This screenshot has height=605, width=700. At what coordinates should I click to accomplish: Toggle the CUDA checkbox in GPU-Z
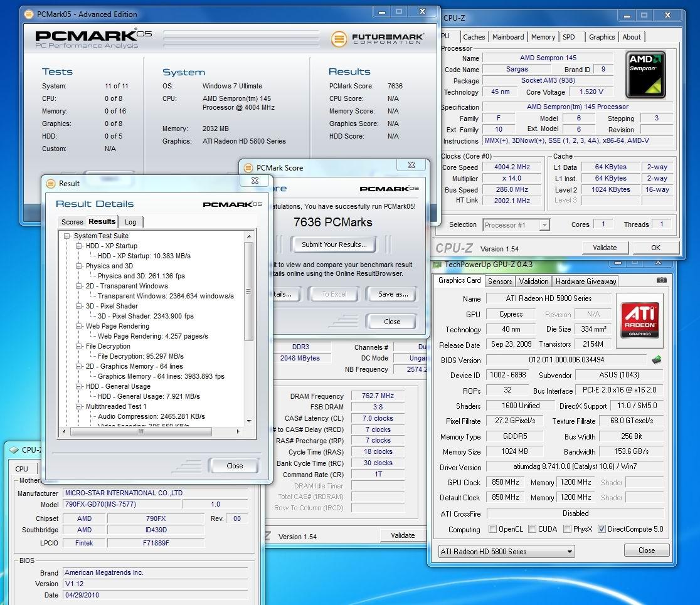(532, 529)
